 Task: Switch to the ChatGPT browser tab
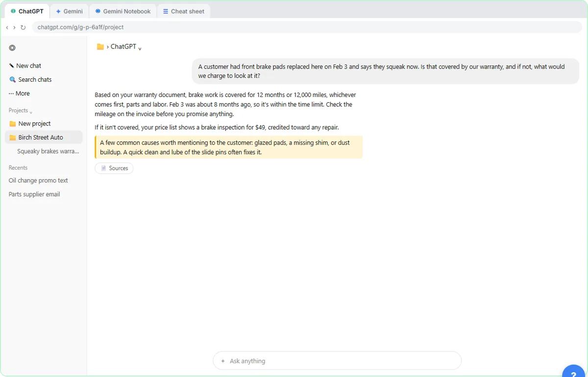[27, 11]
